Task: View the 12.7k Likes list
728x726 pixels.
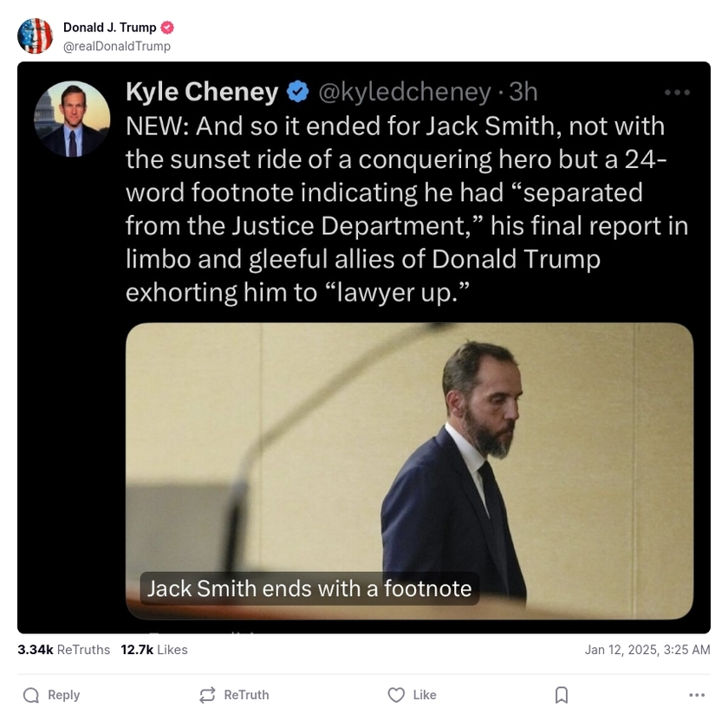Action: click(x=154, y=650)
